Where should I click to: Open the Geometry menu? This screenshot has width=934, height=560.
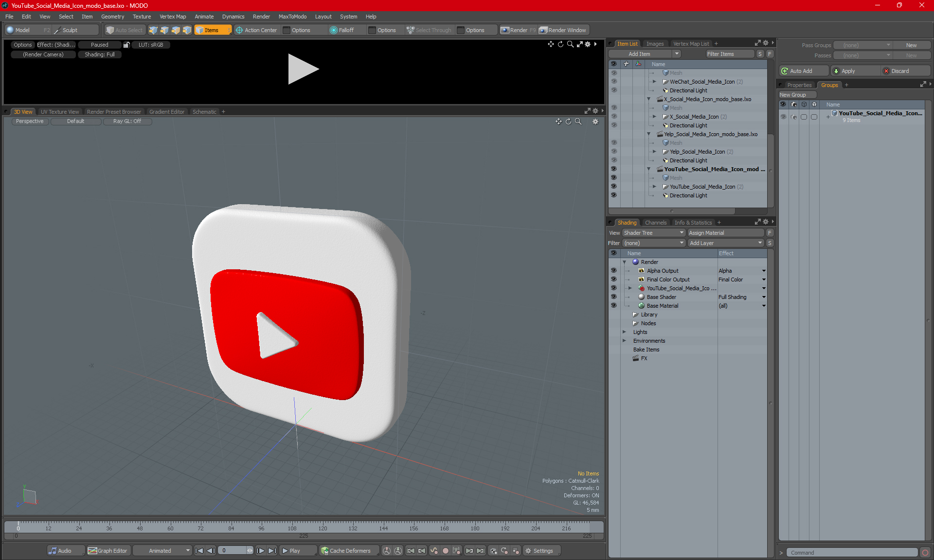click(112, 17)
